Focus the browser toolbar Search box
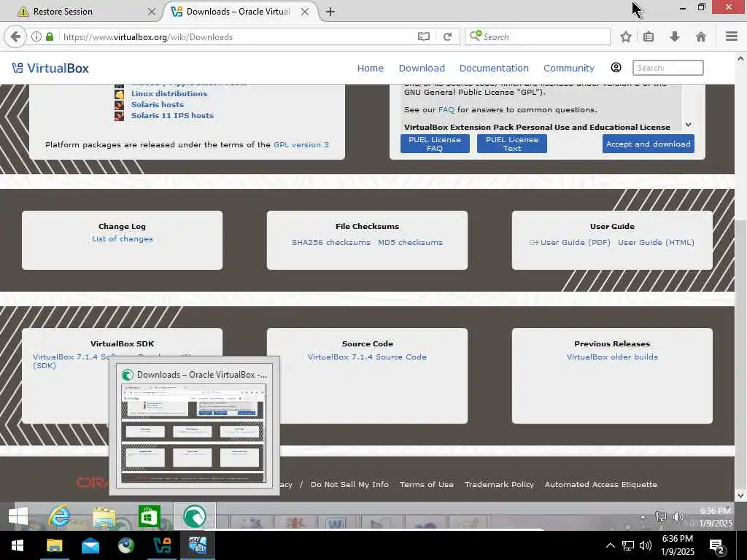This screenshot has height=560, width=747. [538, 36]
